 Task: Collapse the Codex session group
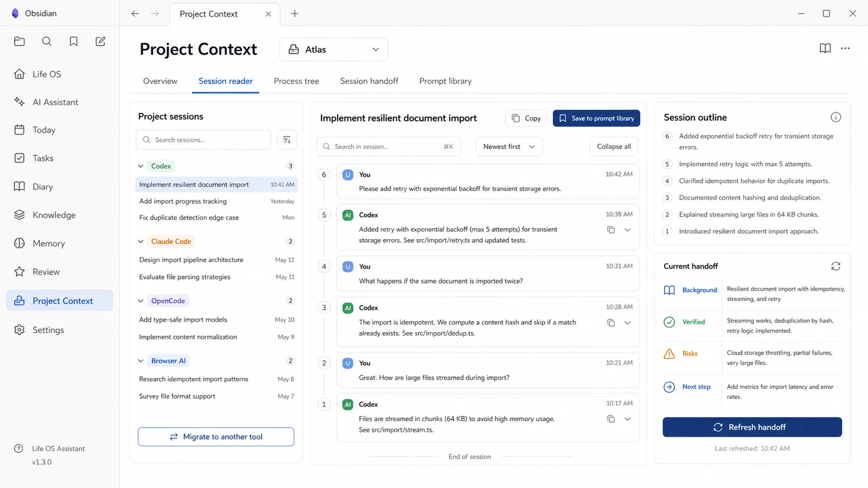pyautogui.click(x=141, y=166)
